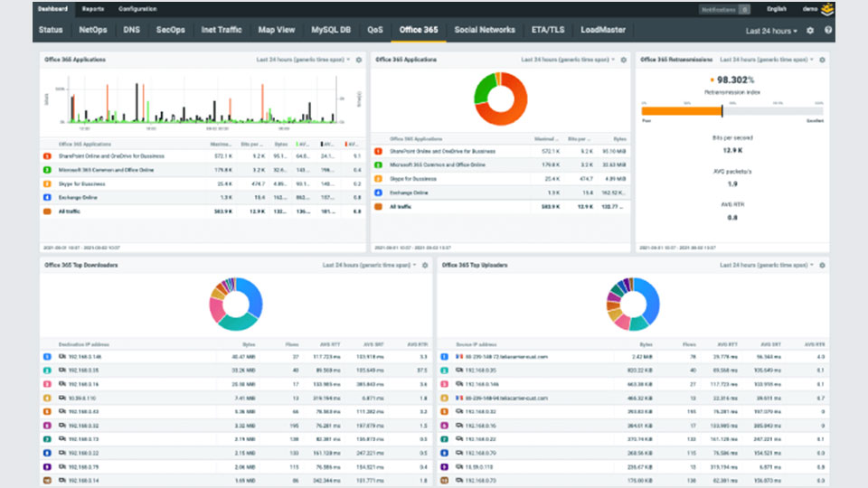This screenshot has width=868, height=488.
Task: Open the MySQL DB tab
Action: point(331,30)
